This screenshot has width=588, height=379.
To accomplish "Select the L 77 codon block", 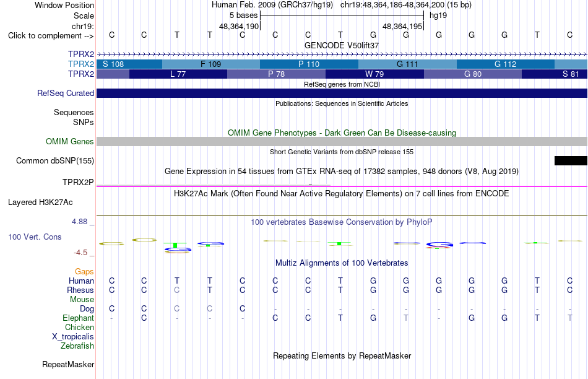I will [x=178, y=74].
